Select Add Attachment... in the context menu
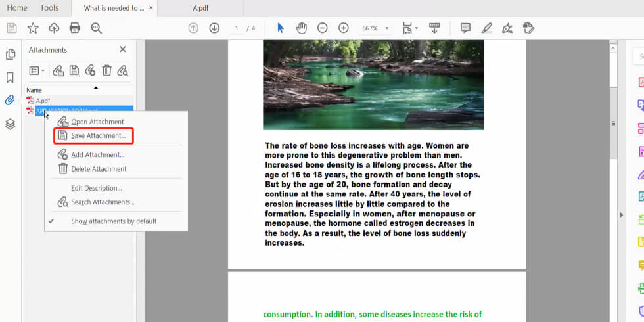 tap(98, 155)
